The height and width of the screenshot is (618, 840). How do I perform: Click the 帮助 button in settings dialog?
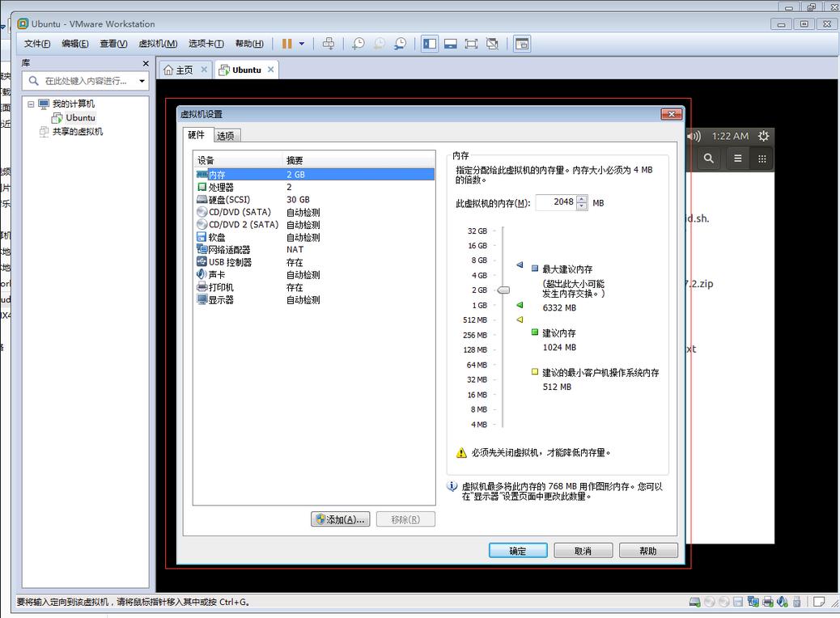click(x=648, y=551)
